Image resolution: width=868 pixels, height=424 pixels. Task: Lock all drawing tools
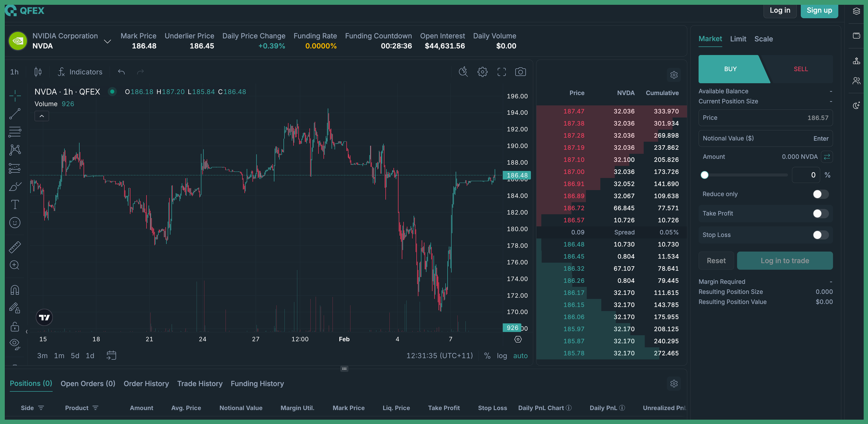(15, 326)
